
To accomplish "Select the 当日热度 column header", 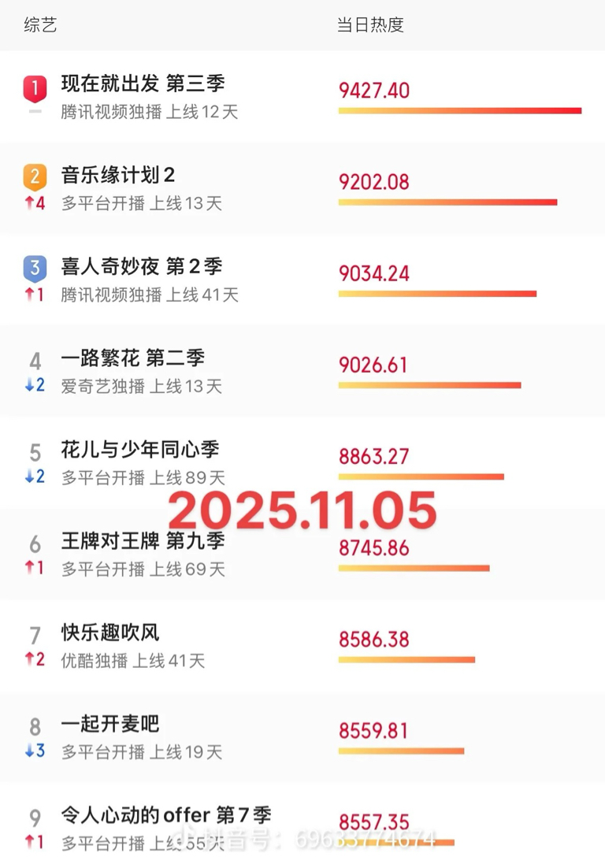I will pyautogui.click(x=370, y=25).
